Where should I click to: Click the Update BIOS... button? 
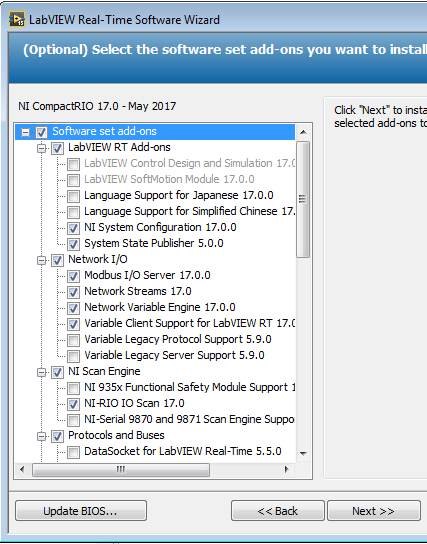pyautogui.click(x=81, y=511)
